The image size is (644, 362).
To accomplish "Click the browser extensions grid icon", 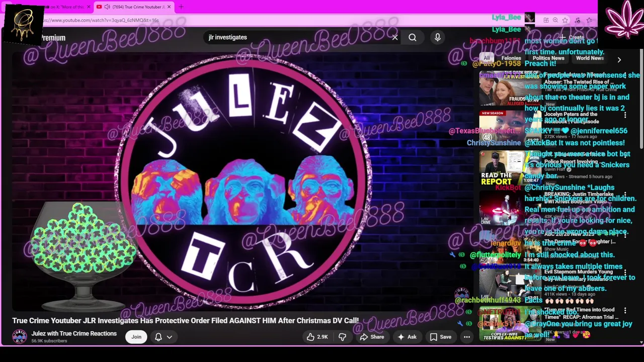I will tap(546, 20).
